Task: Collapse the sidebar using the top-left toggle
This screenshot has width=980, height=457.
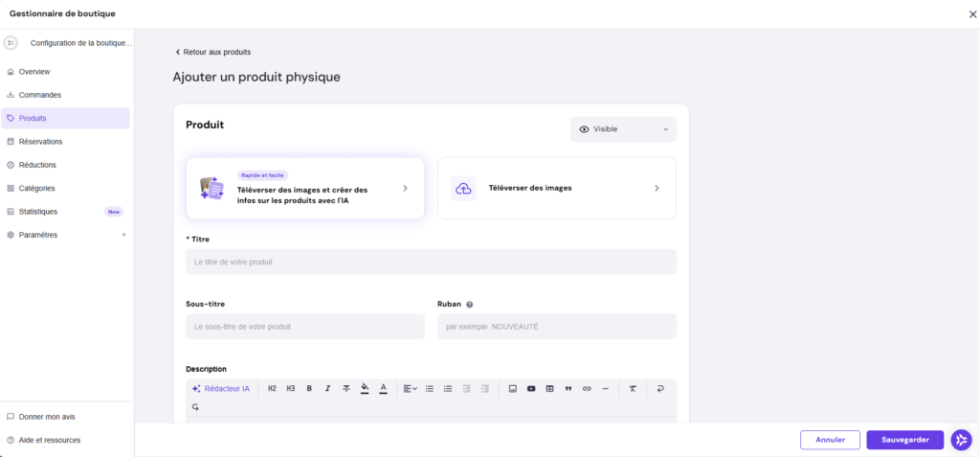Action: click(x=11, y=43)
